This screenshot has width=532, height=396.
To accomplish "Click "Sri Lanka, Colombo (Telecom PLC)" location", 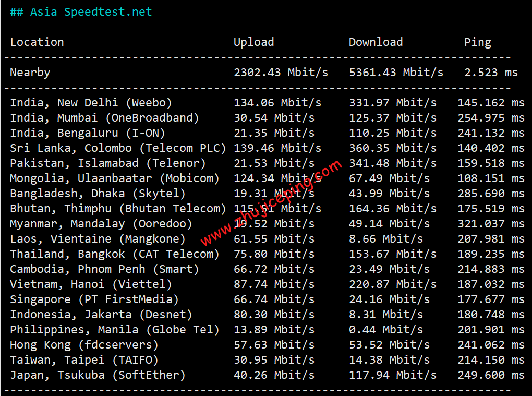I will (x=118, y=148).
